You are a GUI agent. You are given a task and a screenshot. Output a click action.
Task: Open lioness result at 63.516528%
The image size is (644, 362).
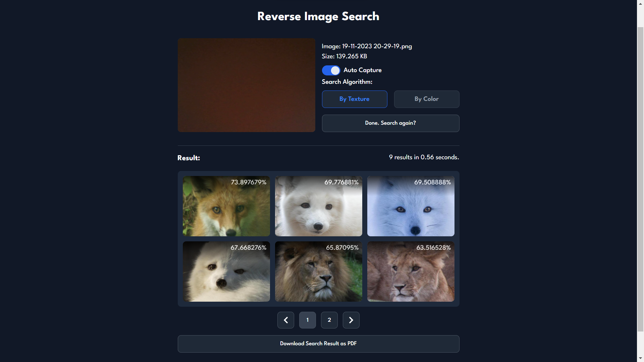[x=411, y=271]
